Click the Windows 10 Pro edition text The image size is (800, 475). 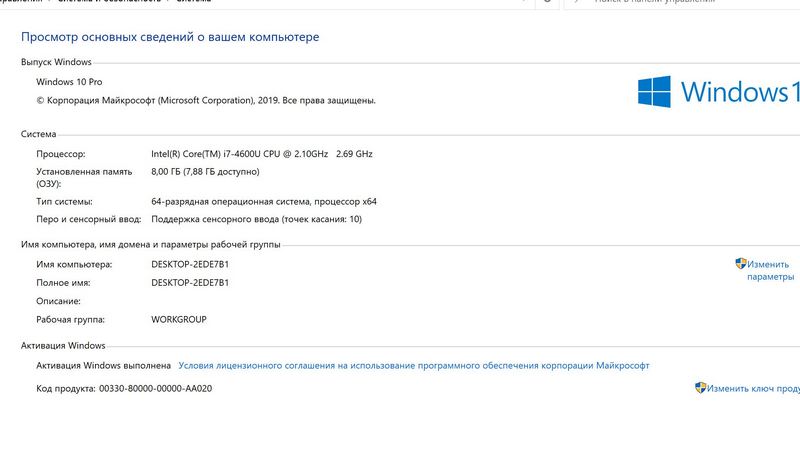(x=69, y=81)
